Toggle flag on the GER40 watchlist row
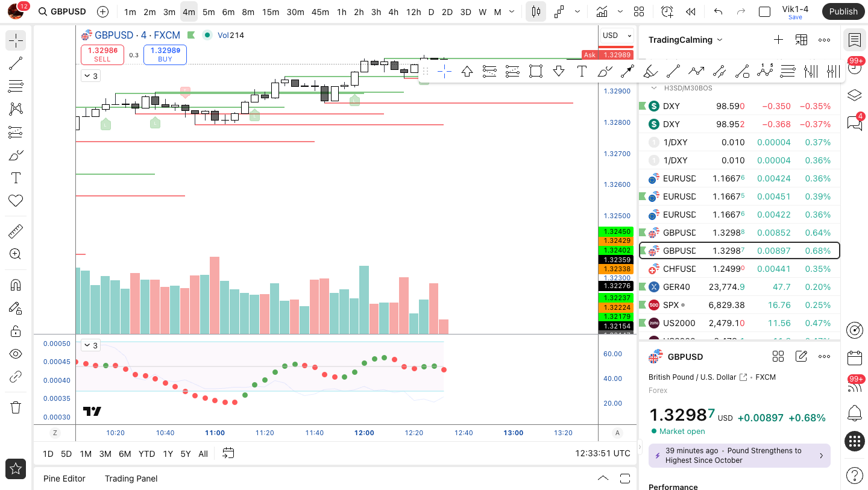 pos(643,287)
